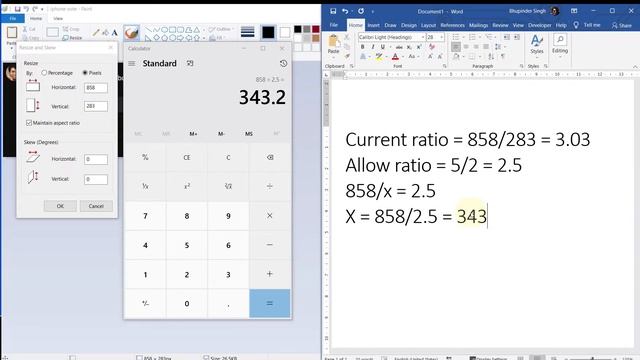Click OK in Resize and Skew dialog
The width and height of the screenshot is (640, 360).
pos(60,206)
